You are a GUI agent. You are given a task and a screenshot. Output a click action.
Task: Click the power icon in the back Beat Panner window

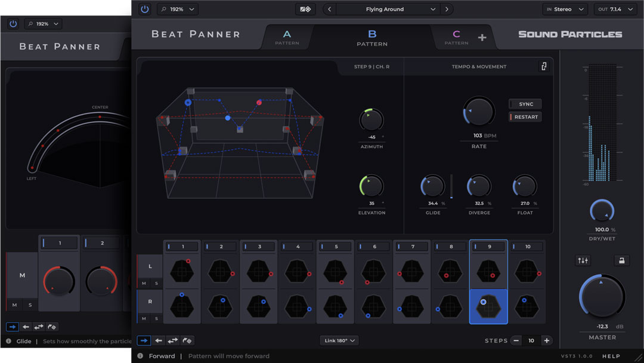pos(13,24)
